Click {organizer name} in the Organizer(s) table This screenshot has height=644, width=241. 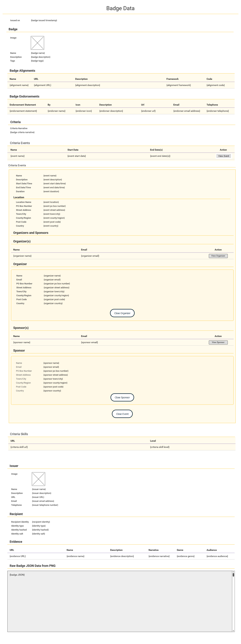(22, 256)
